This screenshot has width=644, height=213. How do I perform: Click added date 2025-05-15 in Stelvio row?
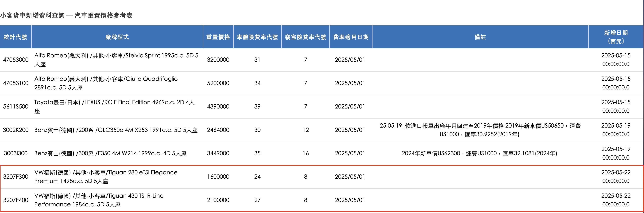[x=616, y=60]
